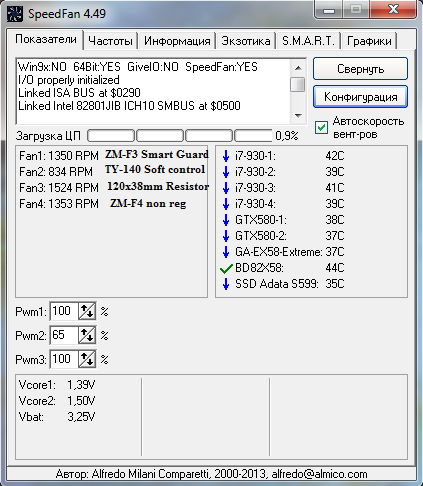Open the S.M.A.R.T. tab

[308, 41]
